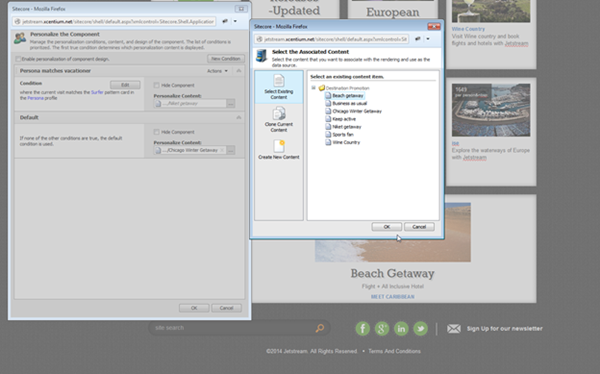The width and height of the screenshot is (600, 374).
Task: Click Beach Getaway heading on page
Action: coord(393,273)
